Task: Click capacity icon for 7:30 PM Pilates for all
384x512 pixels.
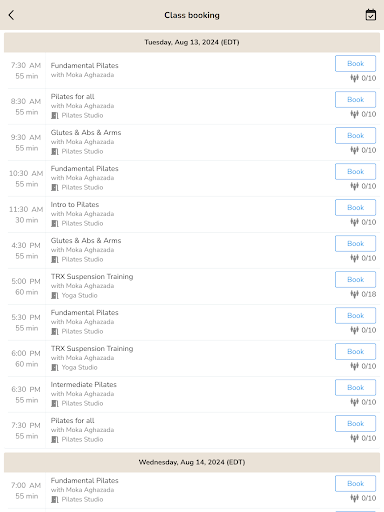Action: click(354, 438)
